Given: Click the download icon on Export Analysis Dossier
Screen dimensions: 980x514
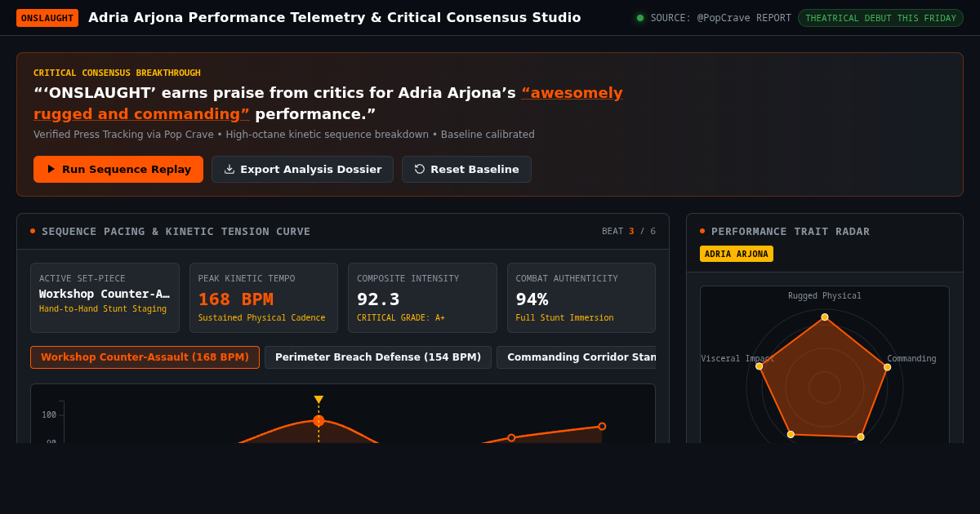Looking at the screenshot, I should tap(229, 169).
